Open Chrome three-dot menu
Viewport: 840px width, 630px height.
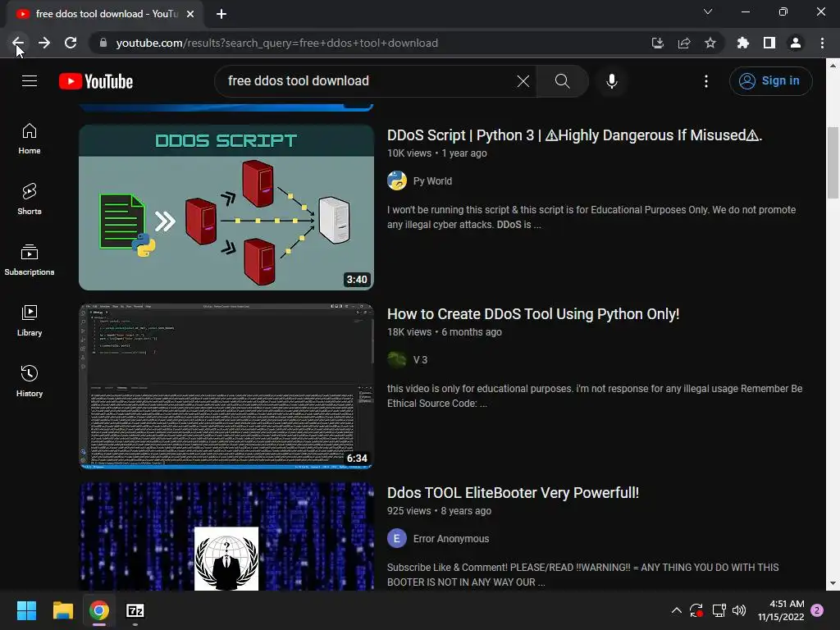[x=822, y=43]
